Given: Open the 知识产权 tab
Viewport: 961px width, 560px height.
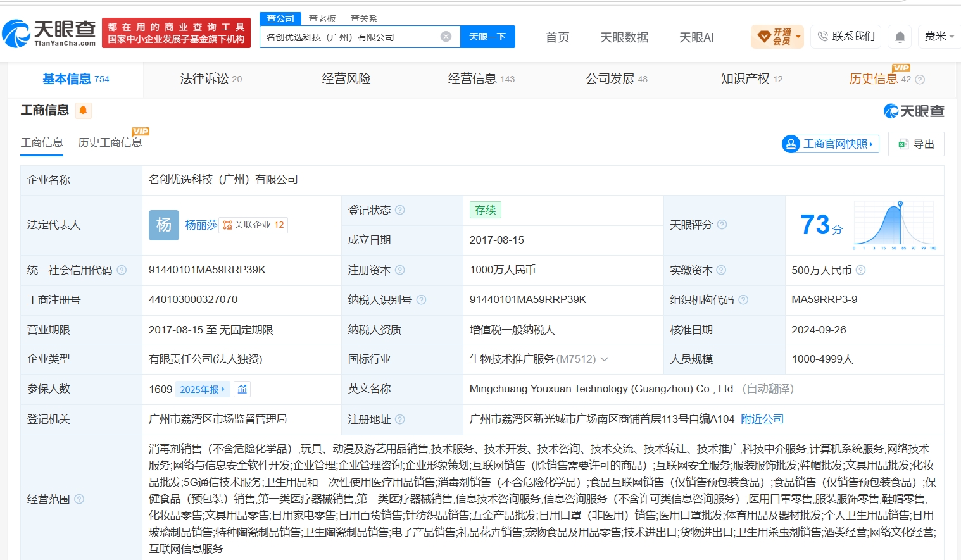Looking at the screenshot, I should [751, 79].
